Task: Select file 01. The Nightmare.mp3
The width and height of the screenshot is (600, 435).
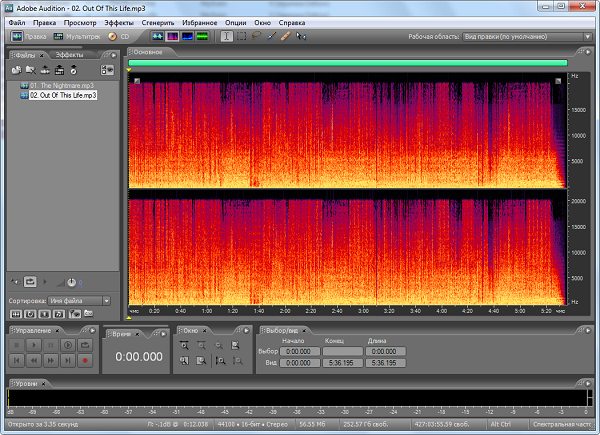Action: click(62, 86)
